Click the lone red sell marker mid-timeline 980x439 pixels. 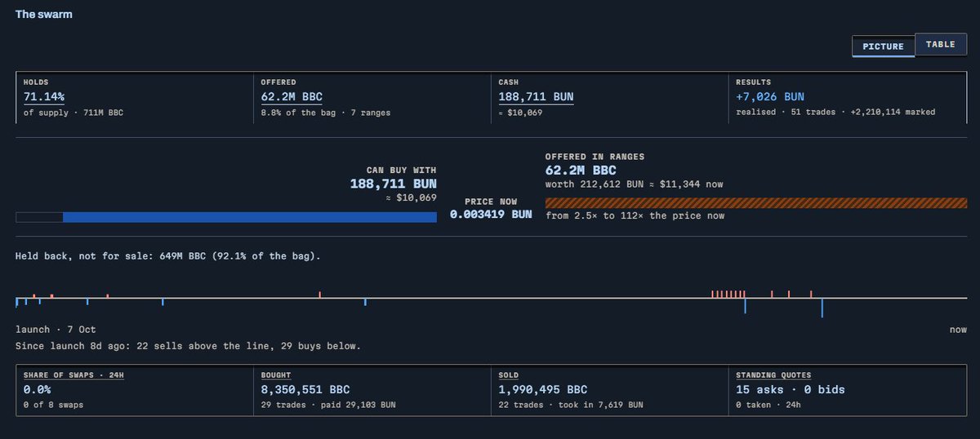(319, 295)
